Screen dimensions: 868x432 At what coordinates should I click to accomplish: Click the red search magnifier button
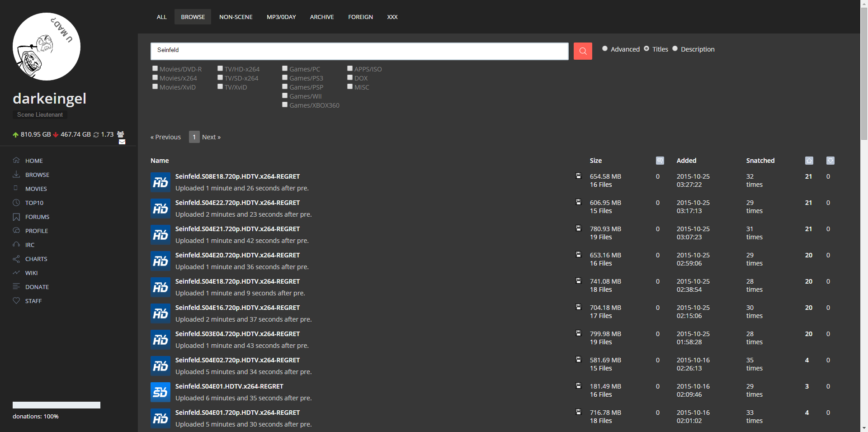coord(583,51)
